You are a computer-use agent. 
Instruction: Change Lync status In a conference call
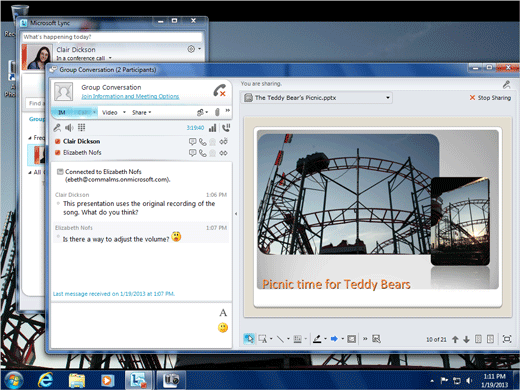84,58
